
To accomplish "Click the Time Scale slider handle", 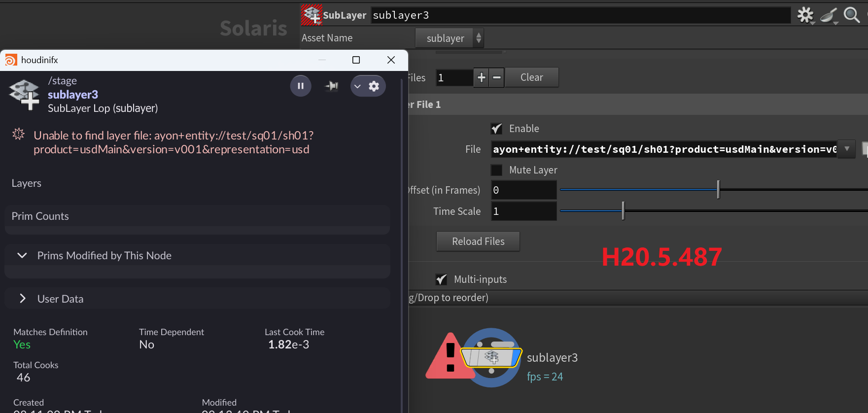I will click(x=623, y=211).
